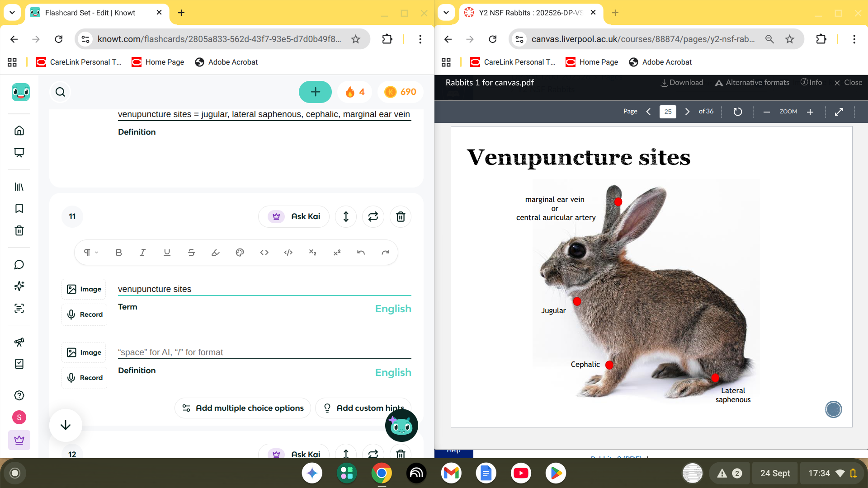
Task: Delete flashcard 11 with trash icon
Action: [x=400, y=217]
